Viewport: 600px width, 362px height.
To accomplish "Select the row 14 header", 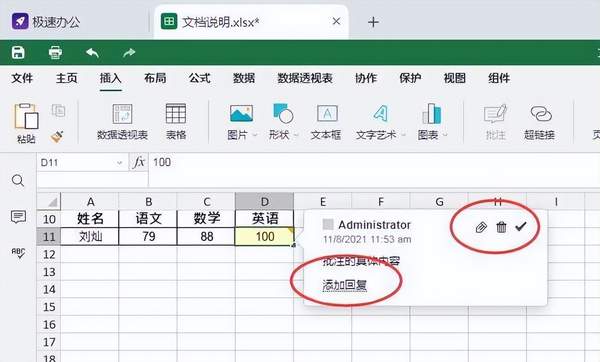I will 49,289.
